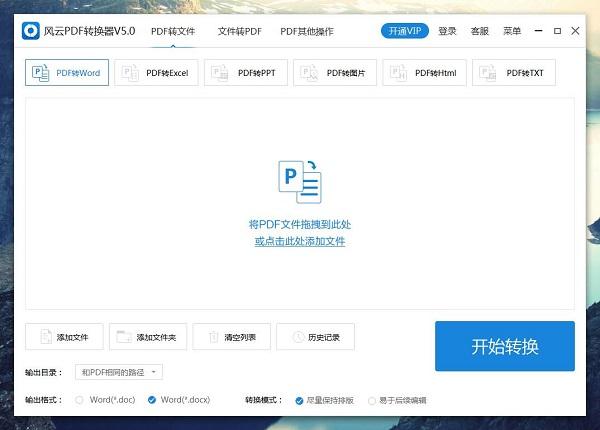
Task: Click the 或点击此处添加文件 link
Action: pyautogui.click(x=299, y=241)
